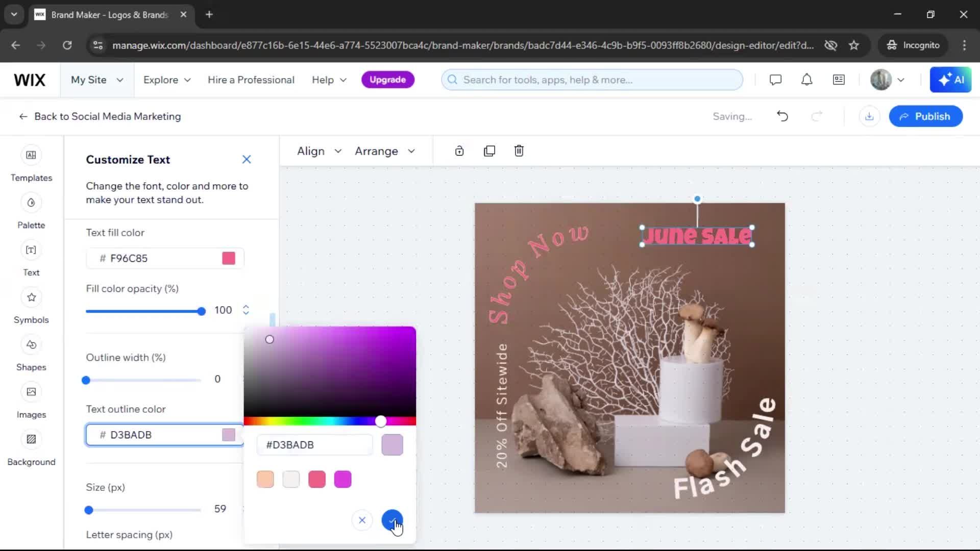980x551 pixels.
Task: Select the June Sale text on canvas
Action: (x=697, y=236)
